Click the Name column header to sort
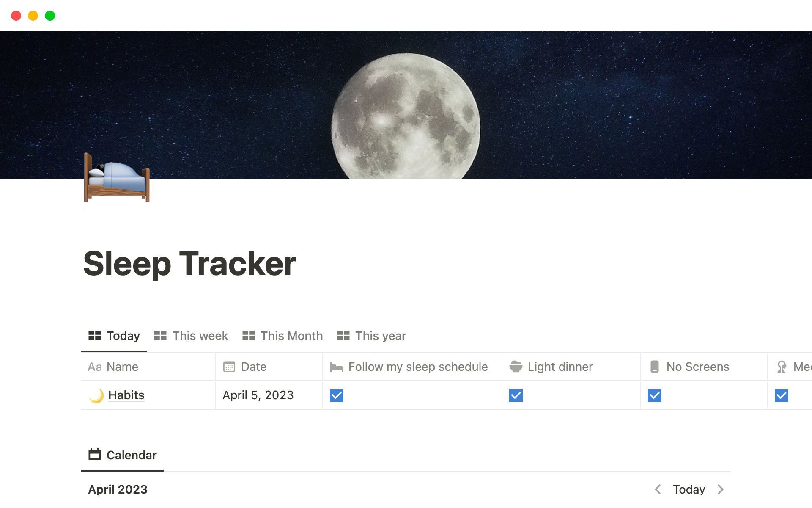812x508 pixels. 122,366
